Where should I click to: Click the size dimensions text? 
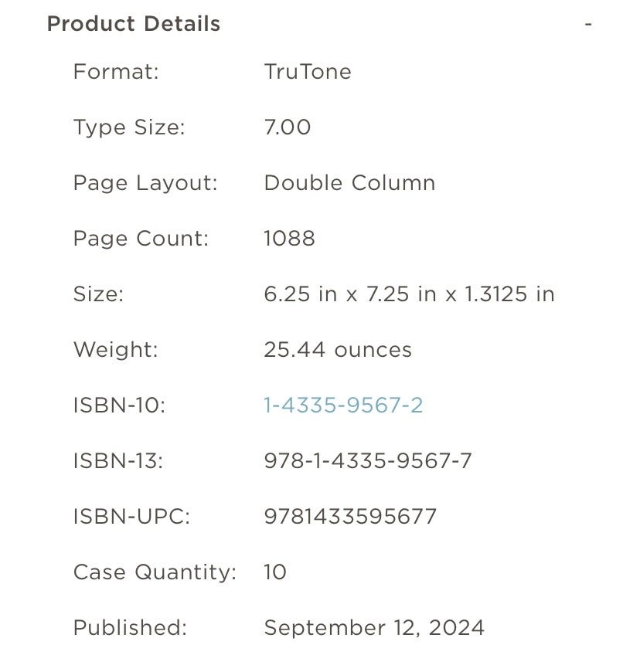point(409,294)
